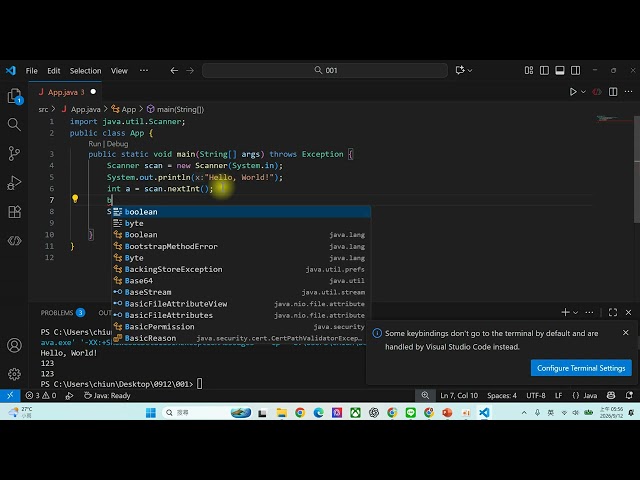Select the Byte java.lang class suggestion
Viewport: 640px width, 480px height.
pyautogui.click(x=241, y=258)
